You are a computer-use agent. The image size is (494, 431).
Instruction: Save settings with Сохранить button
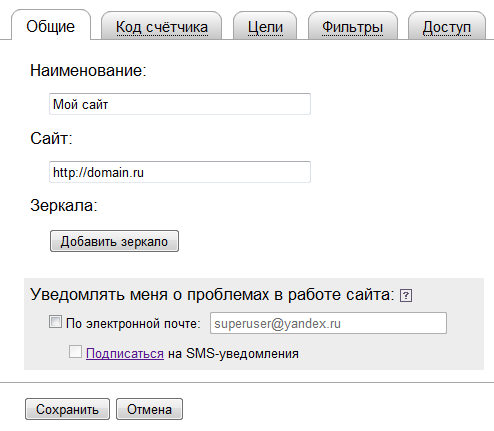67,409
